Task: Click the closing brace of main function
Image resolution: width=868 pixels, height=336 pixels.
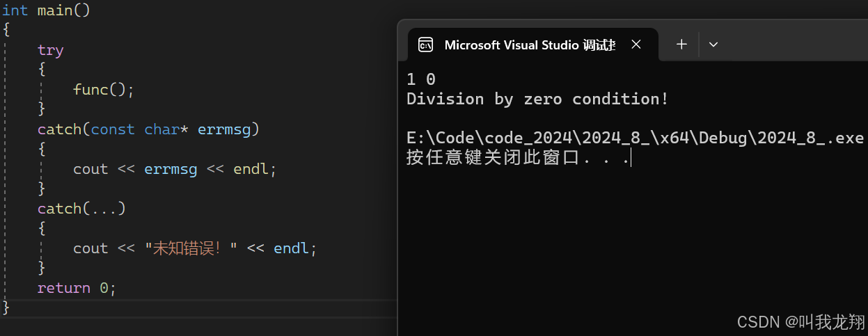Action: (6, 307)
